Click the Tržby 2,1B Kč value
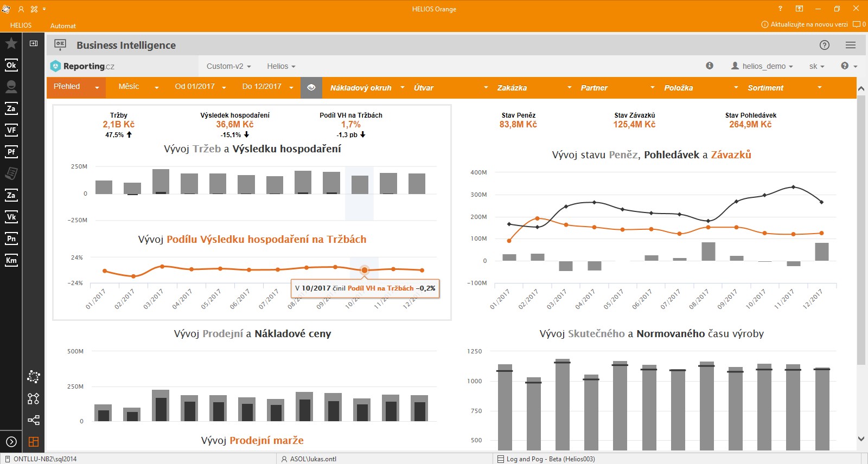The height and width of the screenshot is (464, 868). coord(118,124)
